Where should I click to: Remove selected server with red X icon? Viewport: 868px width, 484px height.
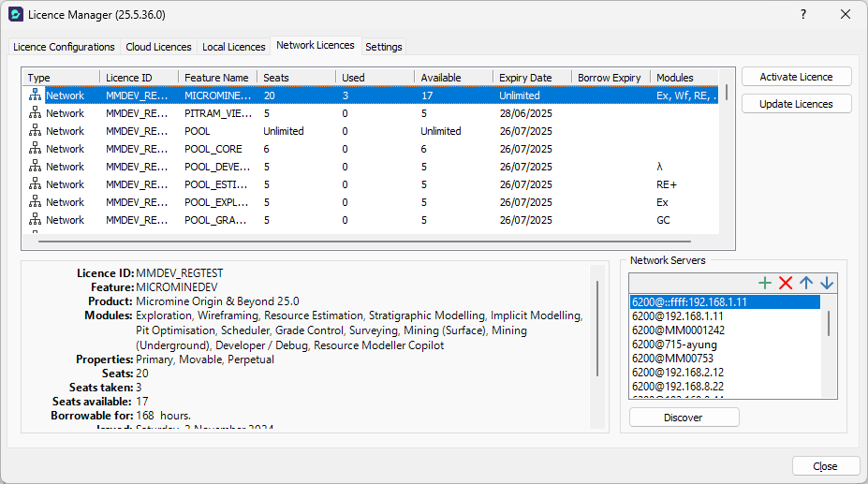click(x=786, y=283)
